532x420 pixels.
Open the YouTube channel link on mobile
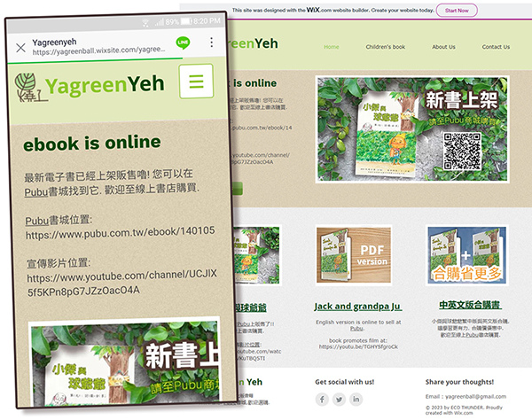(x=121, y=283)
